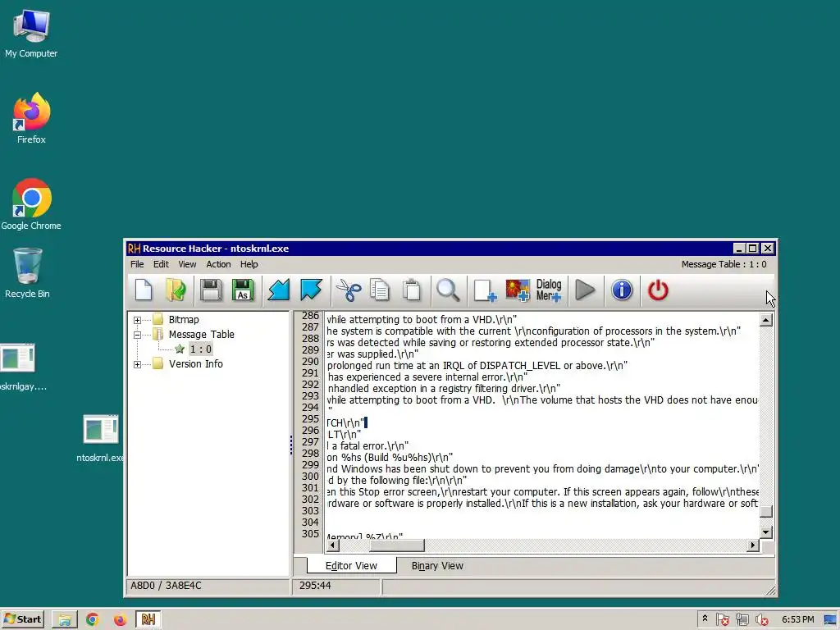Select the ntoskrnl.exe desktop file
Screen dimensions: 840x630
coord(101,438)
